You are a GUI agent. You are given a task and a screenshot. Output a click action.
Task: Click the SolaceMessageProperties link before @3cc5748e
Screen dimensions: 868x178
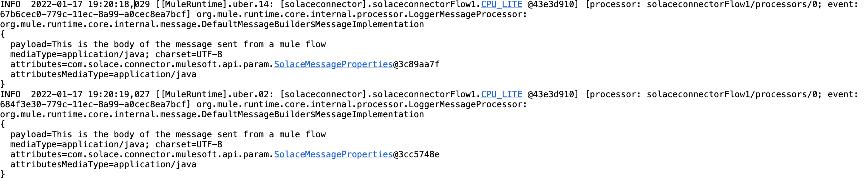(x=333, y=155)
